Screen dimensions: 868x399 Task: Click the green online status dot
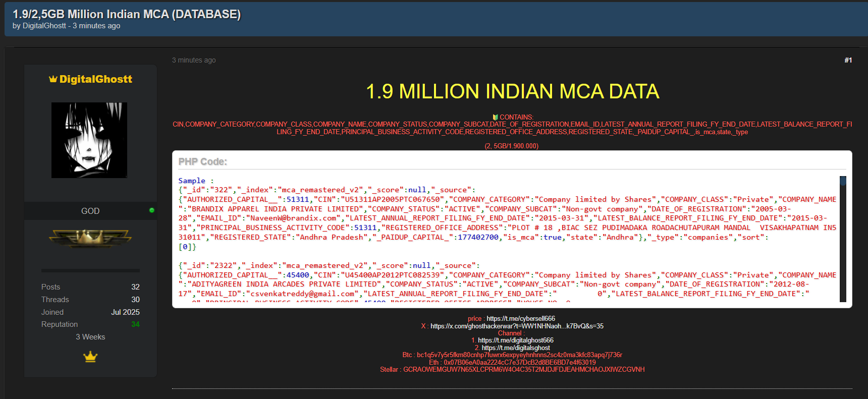151,210
